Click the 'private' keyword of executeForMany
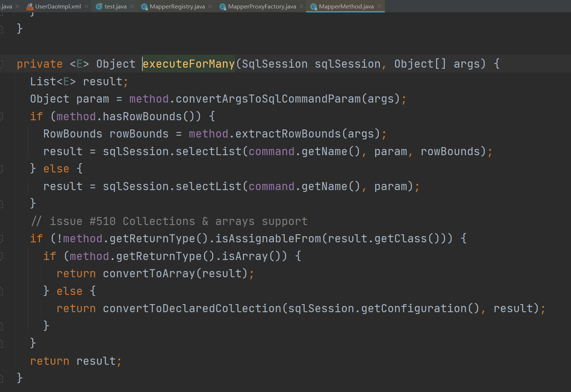The height and width of the screenshot is (392, 571). pos(40,64)
